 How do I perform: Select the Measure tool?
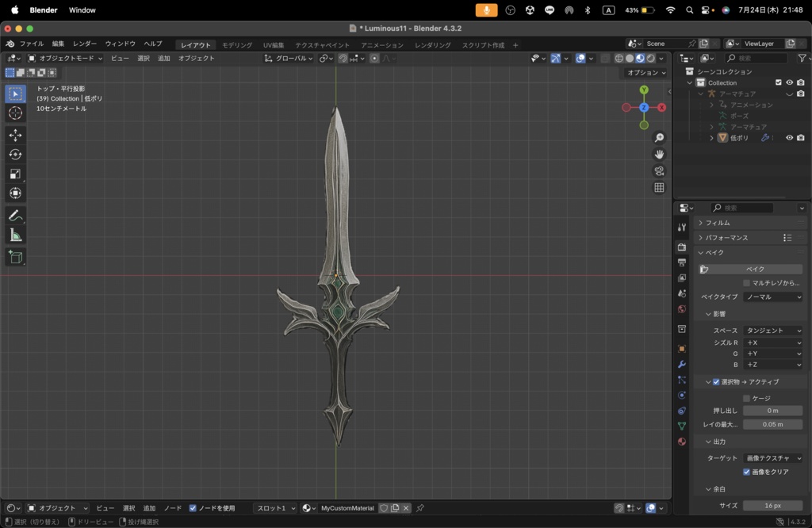[x=16, y=234]
